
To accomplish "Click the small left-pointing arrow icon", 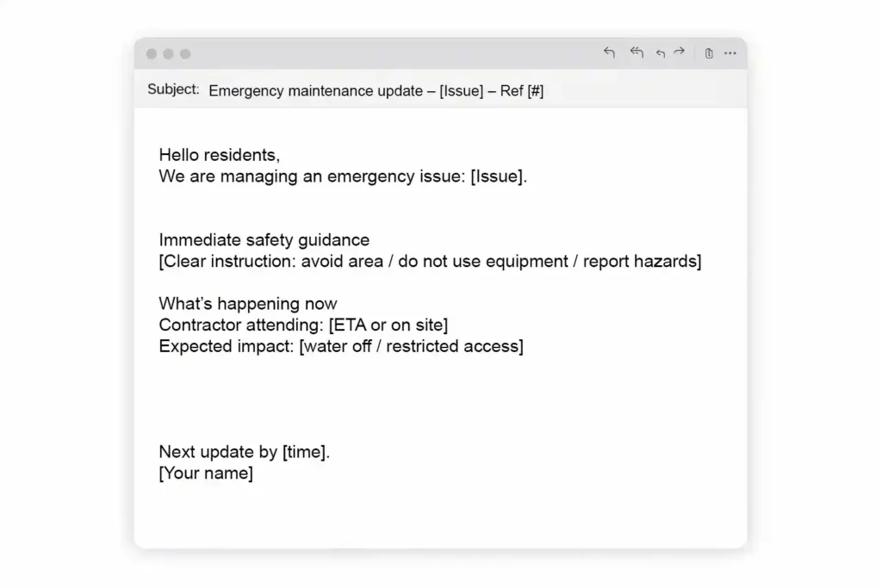I will pos(661,53).
